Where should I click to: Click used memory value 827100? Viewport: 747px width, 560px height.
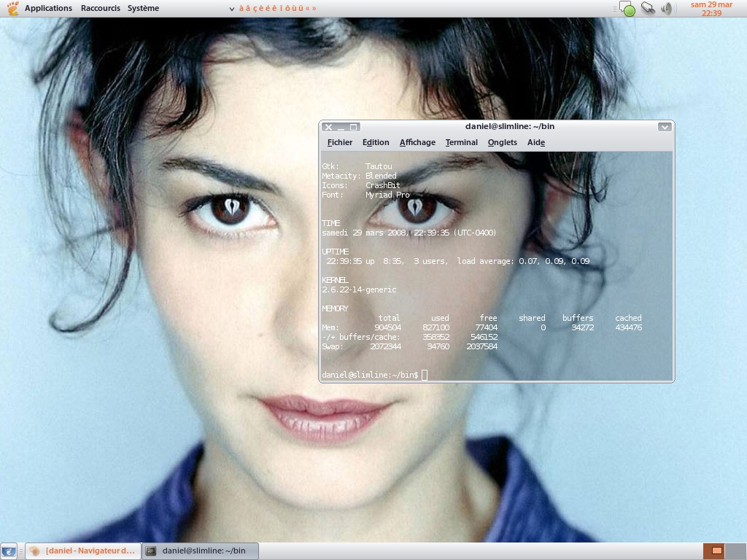coord(436,327)
